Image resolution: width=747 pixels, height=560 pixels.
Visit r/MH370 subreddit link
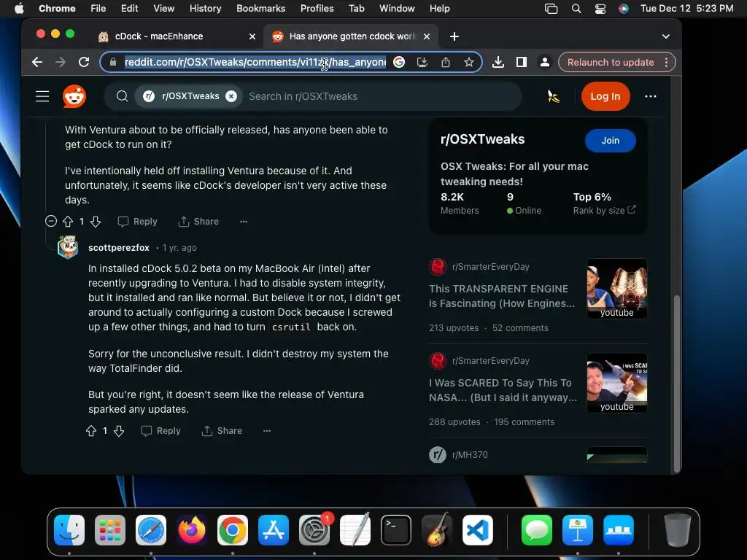pos(470,455)
